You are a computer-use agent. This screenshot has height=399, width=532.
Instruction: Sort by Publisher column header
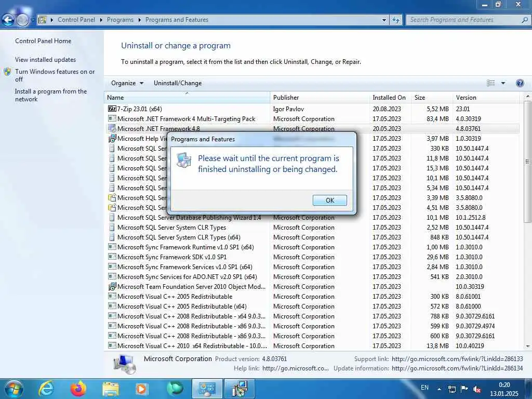coord(320,97)
